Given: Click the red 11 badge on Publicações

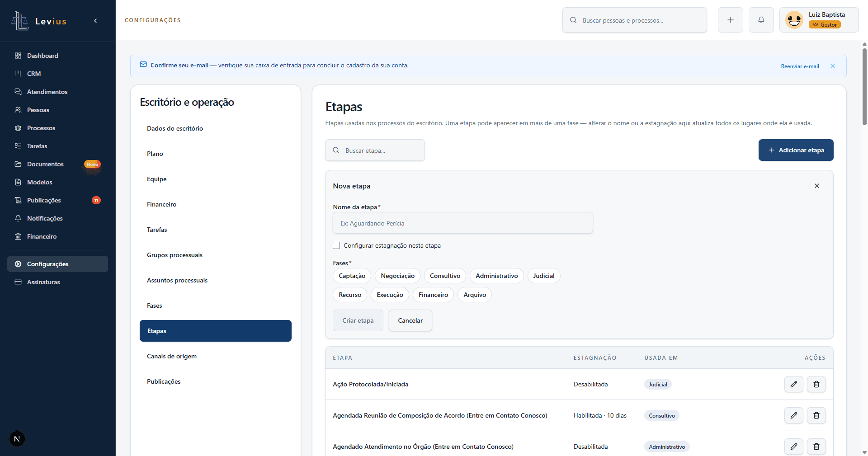Looking at the screenshot, I should [x=96, y=200].
